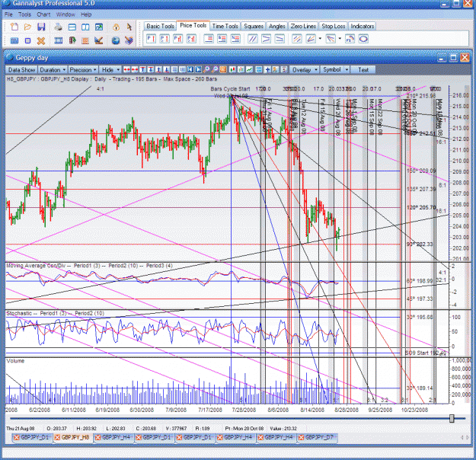This screenshot has width=476, height=460.
Task: Open the Duration dropdown
Action: (x=53, y=70)
